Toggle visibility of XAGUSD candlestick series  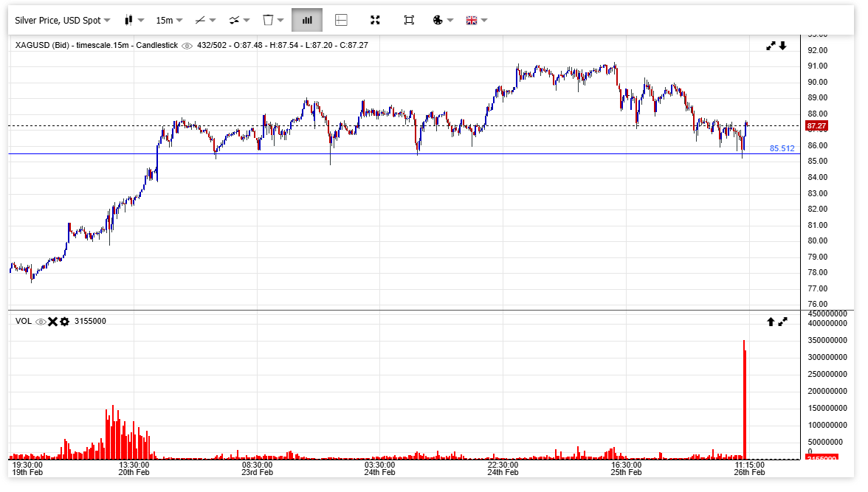click(187, 46)
